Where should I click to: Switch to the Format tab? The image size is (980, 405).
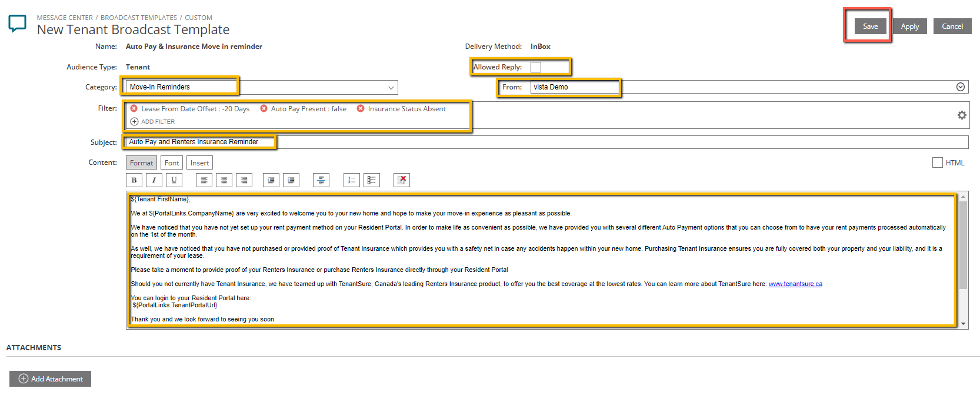coord(141,163)
